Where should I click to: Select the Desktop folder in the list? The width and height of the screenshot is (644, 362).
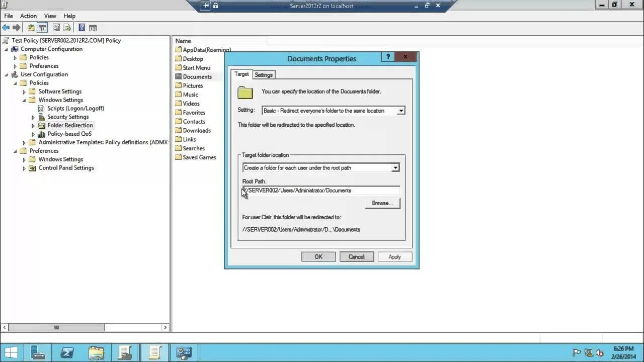point(189,59)
